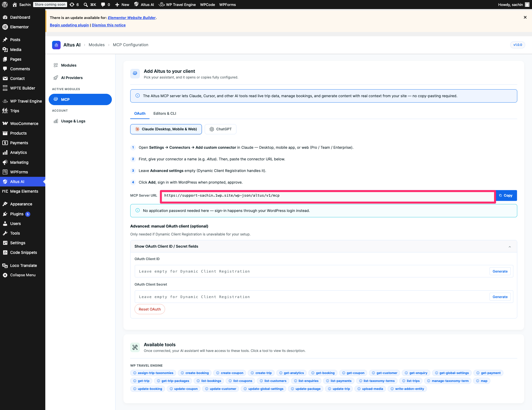The image size is (532, 410).
Task: Click Begin updating plugin link
Action: 69,25
